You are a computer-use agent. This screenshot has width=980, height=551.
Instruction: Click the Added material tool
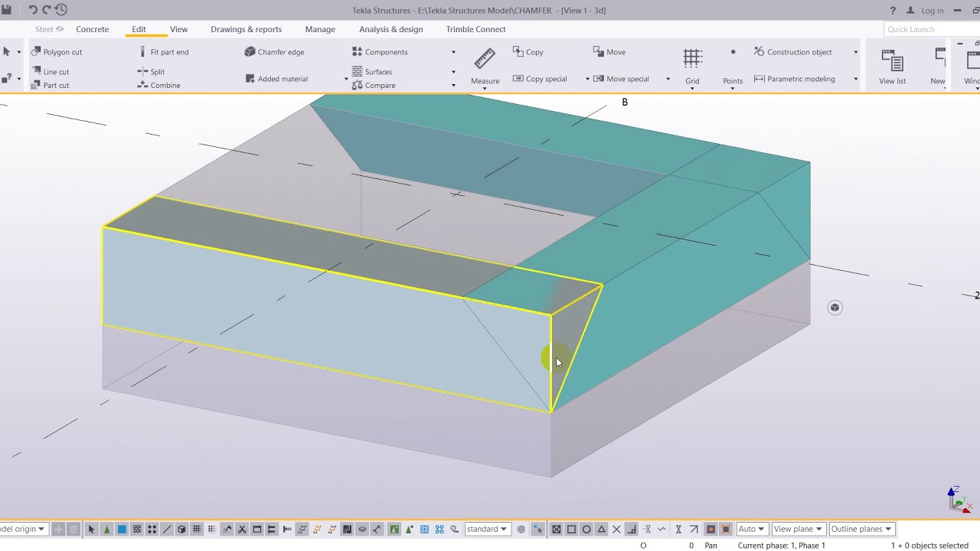tap(276, 79)
